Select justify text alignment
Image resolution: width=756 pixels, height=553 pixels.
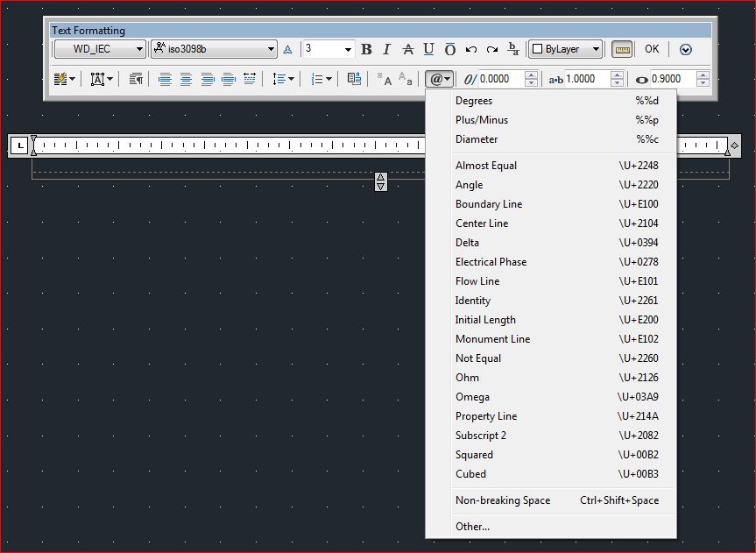tap(228, 78)
